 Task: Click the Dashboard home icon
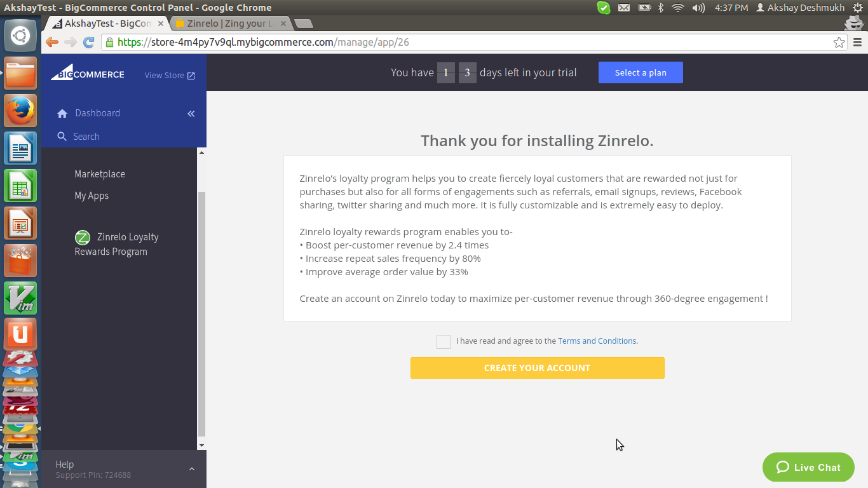(62, 114)
